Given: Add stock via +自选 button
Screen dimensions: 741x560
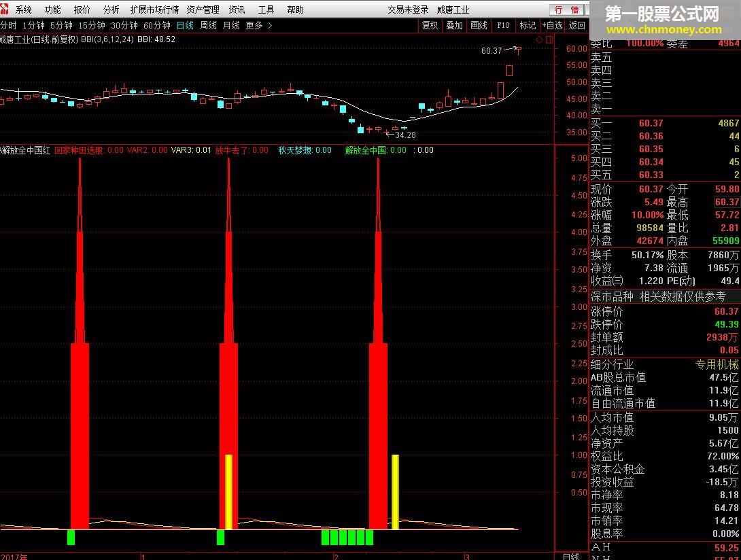Looking at the screenshot, I should click(552, 26).
